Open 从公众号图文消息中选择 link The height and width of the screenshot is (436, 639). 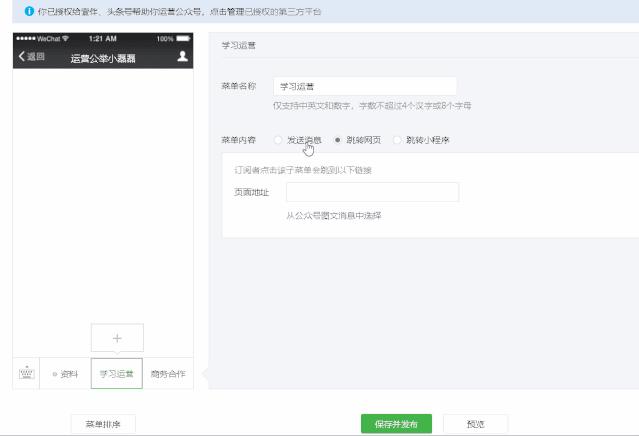333,216
